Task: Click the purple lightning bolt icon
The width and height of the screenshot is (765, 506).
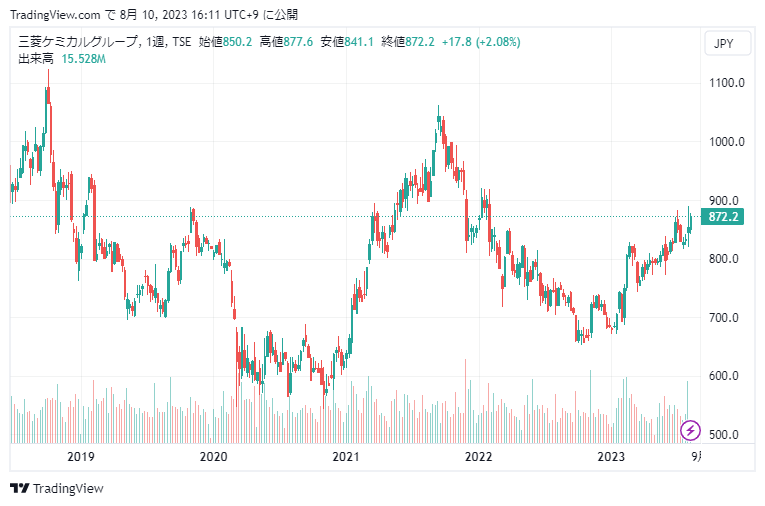Action: coord(690,431)
